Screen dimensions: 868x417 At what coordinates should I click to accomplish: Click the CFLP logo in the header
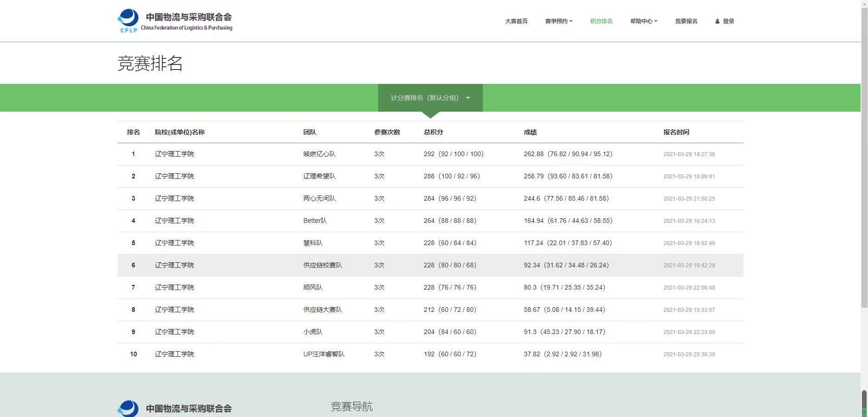[x=175, y=21]
